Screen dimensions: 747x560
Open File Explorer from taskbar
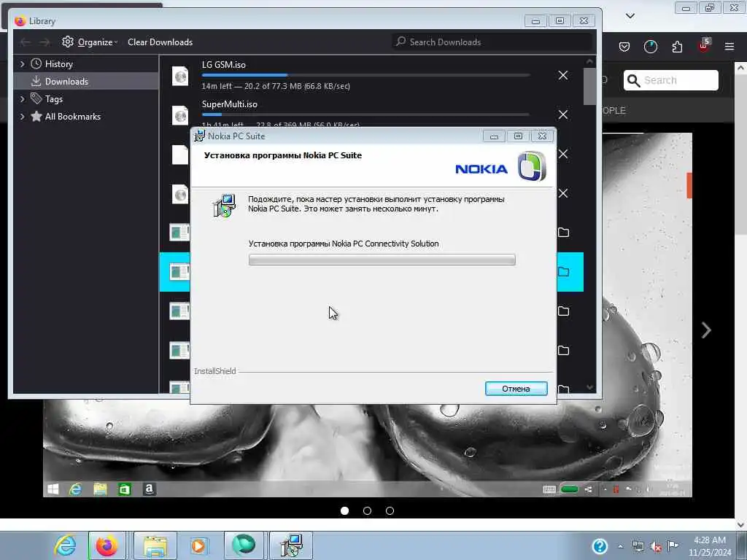point(155,545)
